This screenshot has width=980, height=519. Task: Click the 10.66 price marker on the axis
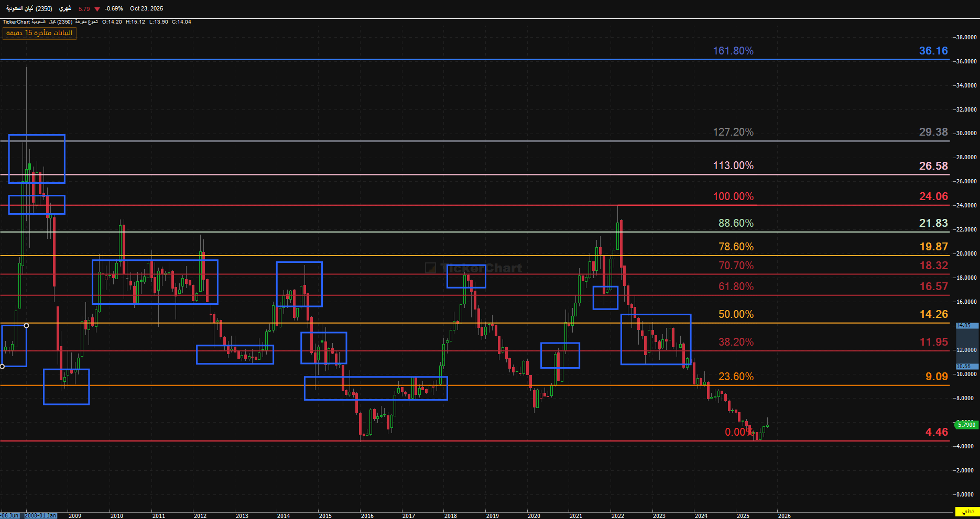963,366
